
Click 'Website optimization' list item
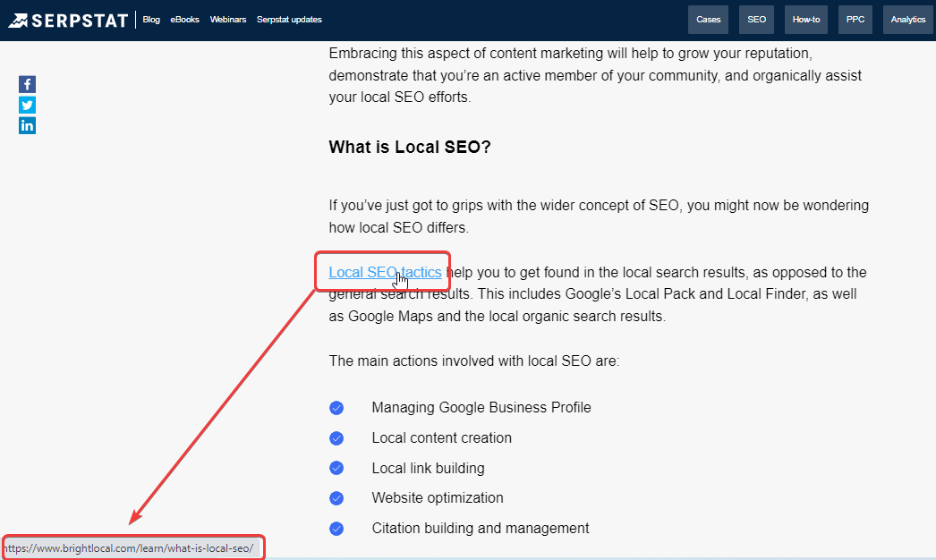point(438,498)
